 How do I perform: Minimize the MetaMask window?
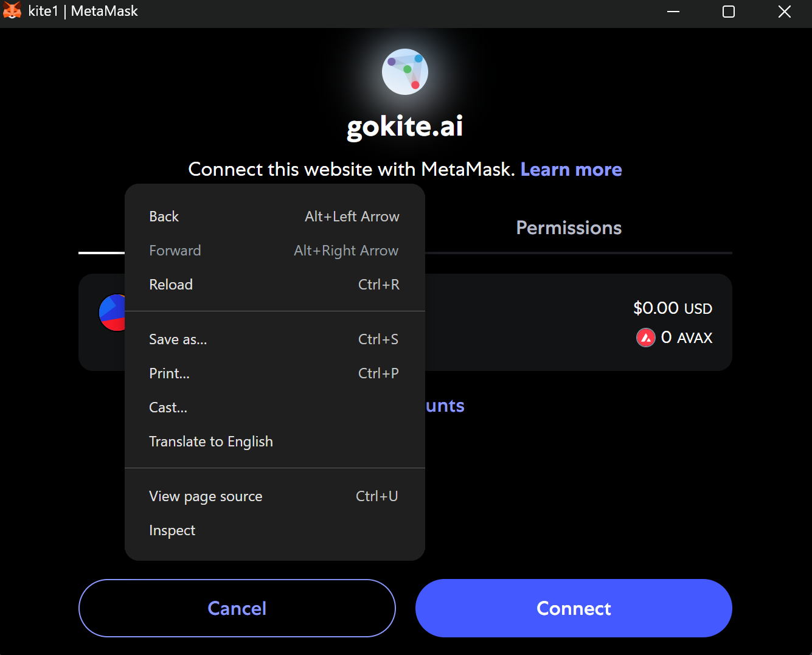point(673,12)
